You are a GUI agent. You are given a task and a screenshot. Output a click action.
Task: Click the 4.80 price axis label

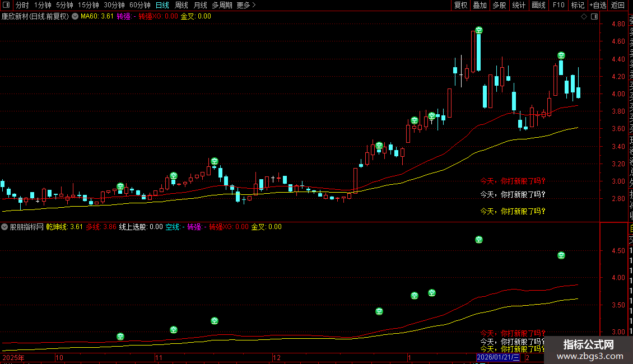[x=618, y=24]
